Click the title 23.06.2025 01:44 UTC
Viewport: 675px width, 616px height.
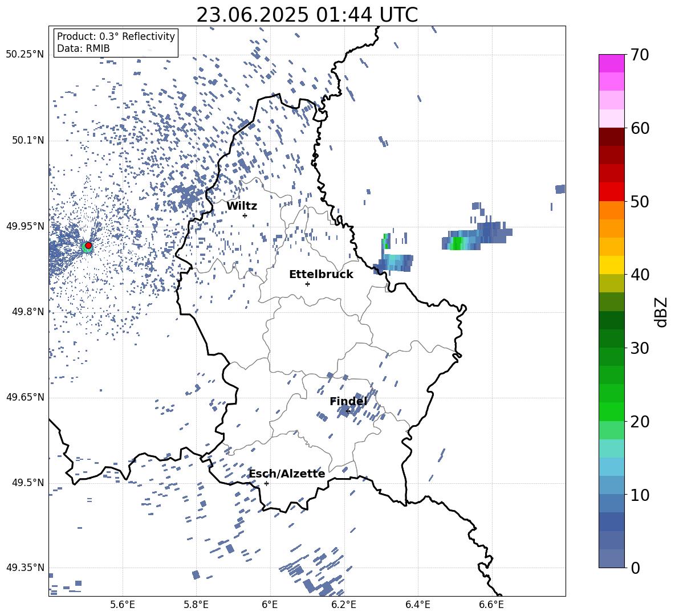[307, 15]
